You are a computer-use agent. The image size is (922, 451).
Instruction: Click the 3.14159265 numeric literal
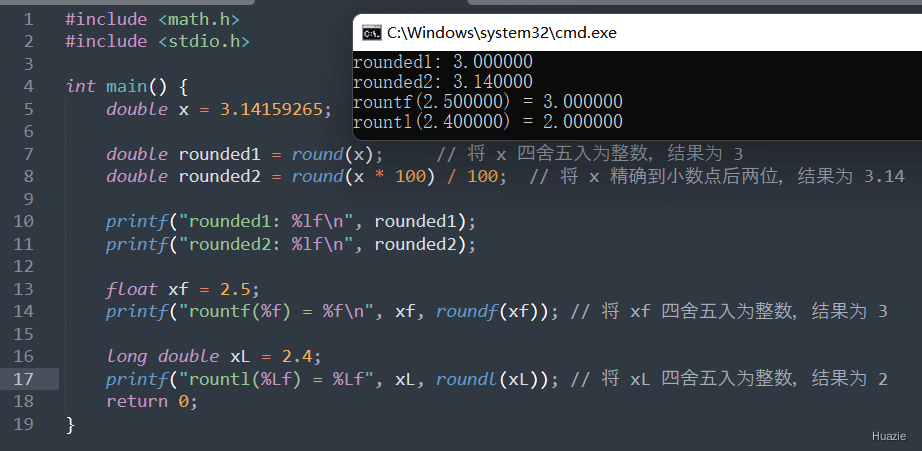272,109
